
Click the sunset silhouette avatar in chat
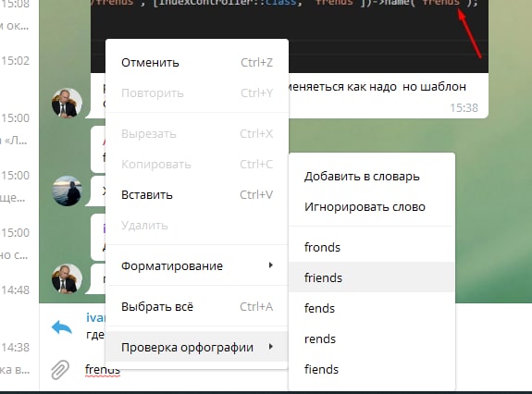coord(67,191)
